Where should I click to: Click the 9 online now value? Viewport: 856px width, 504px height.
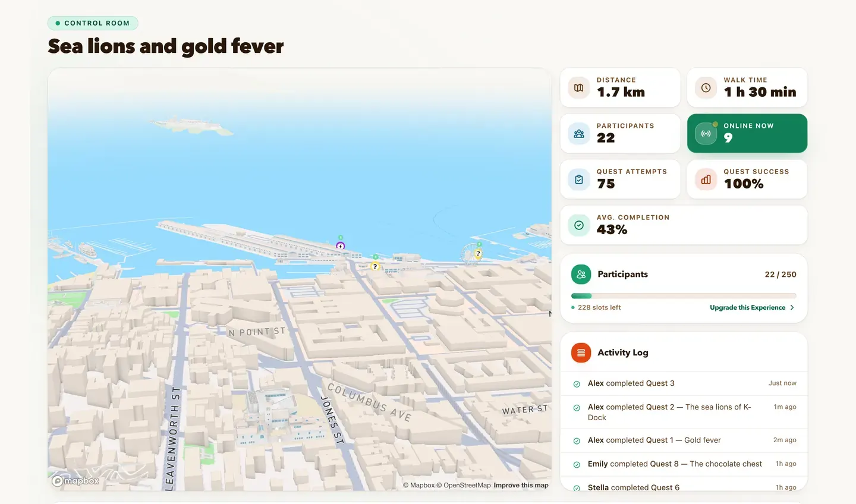tap(728, 138)
